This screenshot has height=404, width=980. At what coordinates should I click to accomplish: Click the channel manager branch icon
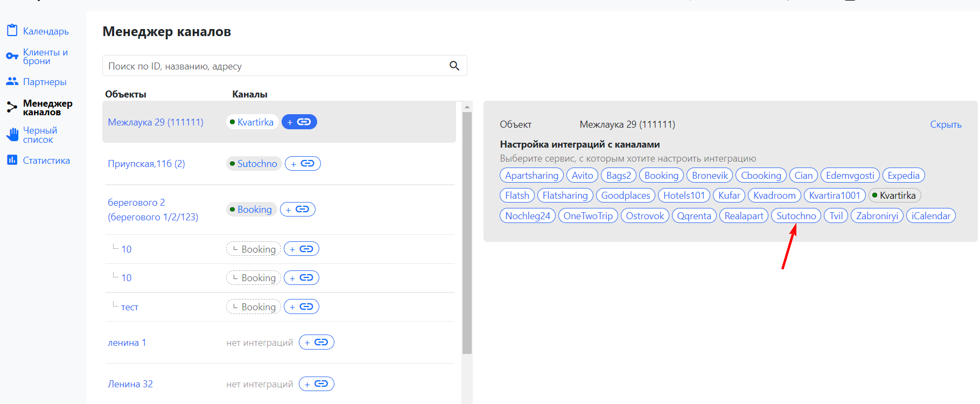coord(12,107)
